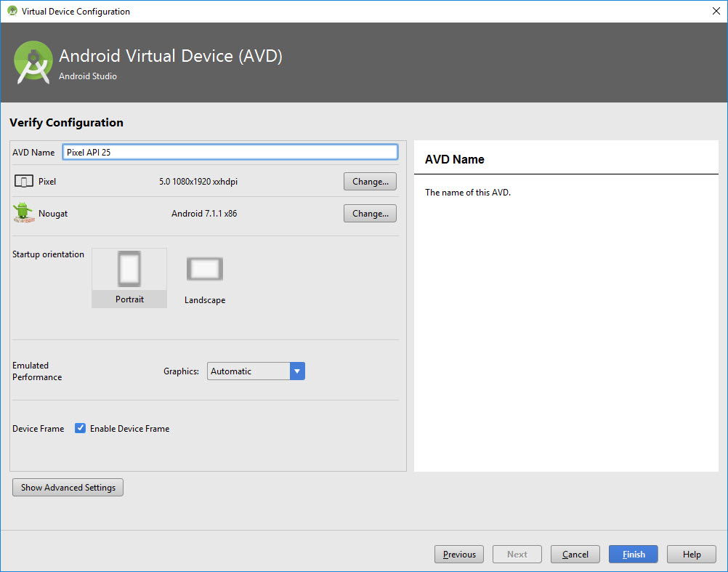Click the Nougat Android mascot icon
This screenshot has width=728, height=572.
click(23, 212)
